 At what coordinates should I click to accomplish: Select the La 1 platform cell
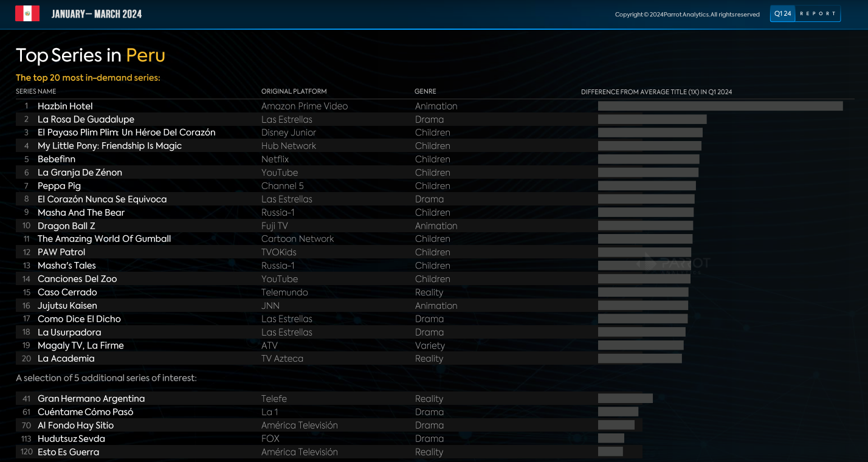[270, 412]
